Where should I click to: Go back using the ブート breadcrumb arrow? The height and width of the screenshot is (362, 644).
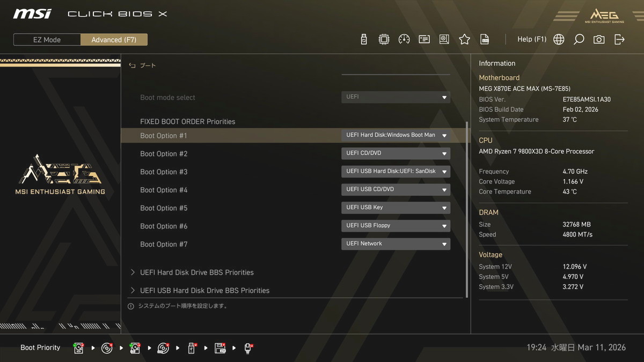coord(133,65)
